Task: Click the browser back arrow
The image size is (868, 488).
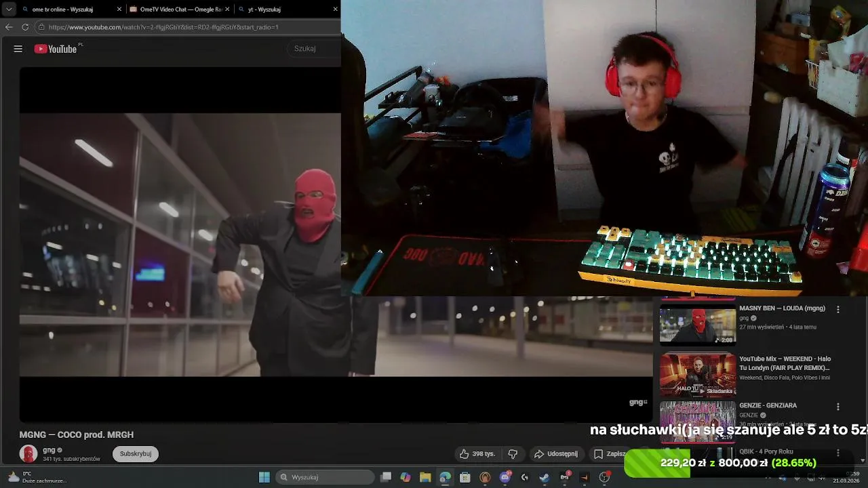Action: (x=9, y=27)
